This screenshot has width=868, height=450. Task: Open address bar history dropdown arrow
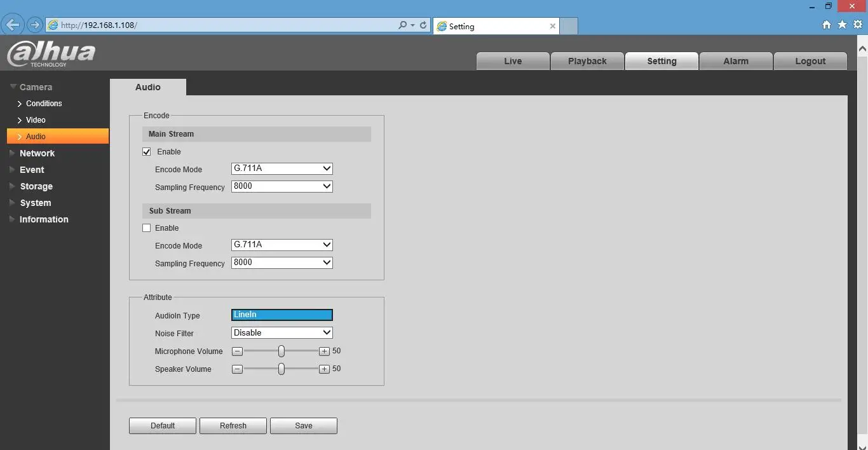[x=413, y=25]
